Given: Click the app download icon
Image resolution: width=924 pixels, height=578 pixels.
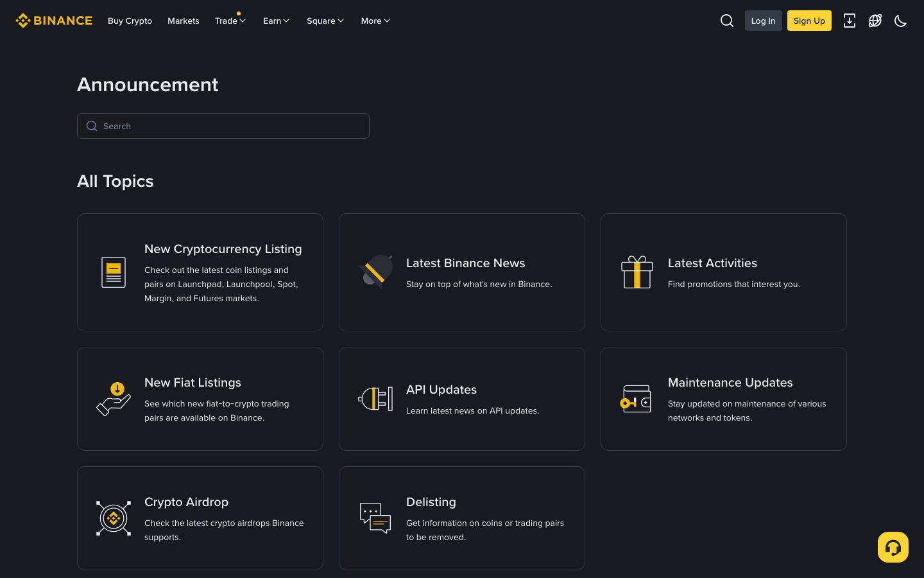Looking at the screenshot, I should (x=850, y=21).
